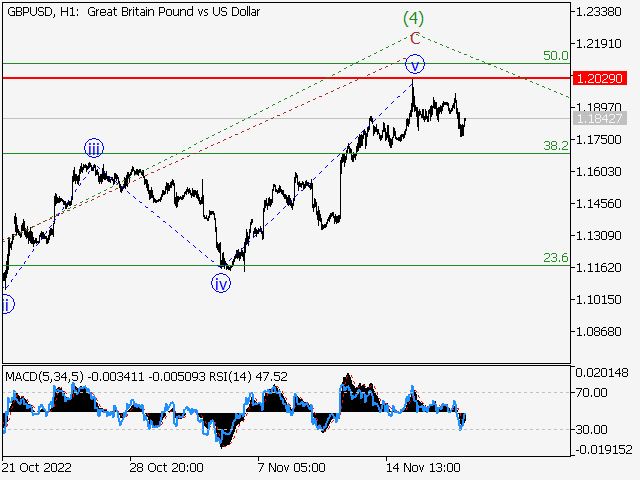
Task: Click the 70.00 RSI level label
Action: (x=591, y=393)
